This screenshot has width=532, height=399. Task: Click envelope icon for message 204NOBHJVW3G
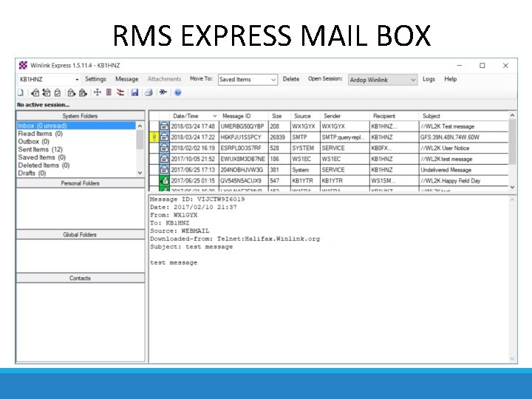pos(164,170)
